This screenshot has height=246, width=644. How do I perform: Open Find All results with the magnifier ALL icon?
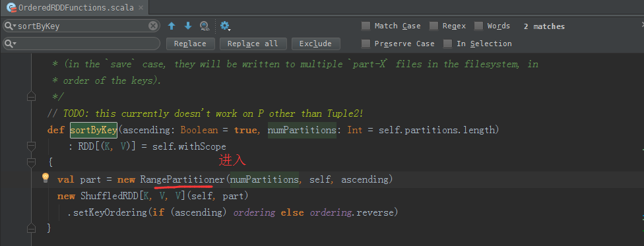(205, 26)
